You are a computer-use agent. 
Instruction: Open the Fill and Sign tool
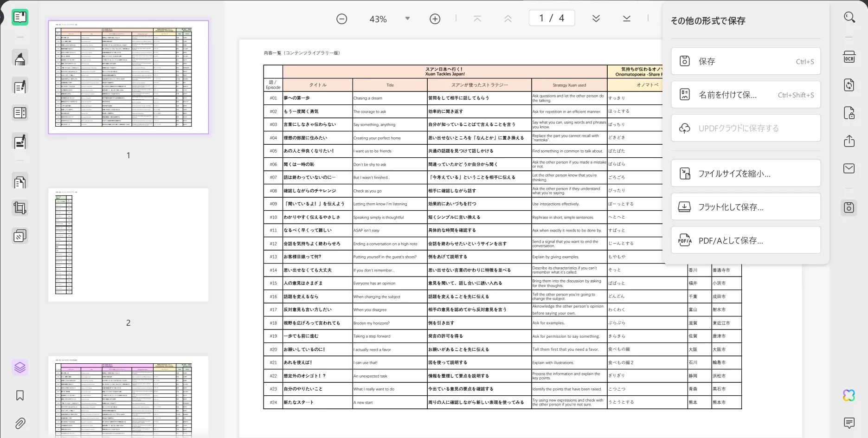19,142
